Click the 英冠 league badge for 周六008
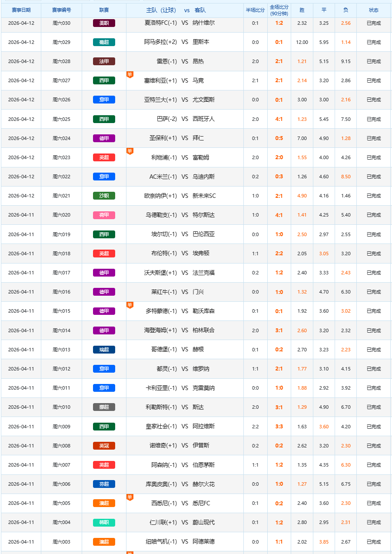392x554 pixels. coord(104,446)
